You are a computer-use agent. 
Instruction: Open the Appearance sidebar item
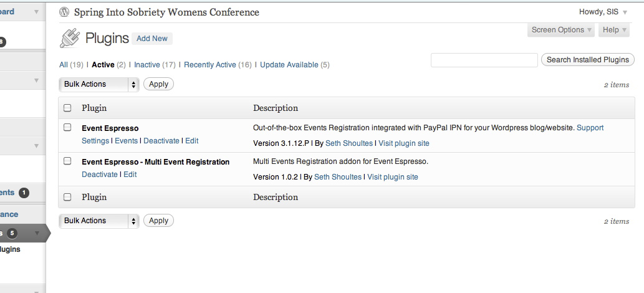coord(9,214)
